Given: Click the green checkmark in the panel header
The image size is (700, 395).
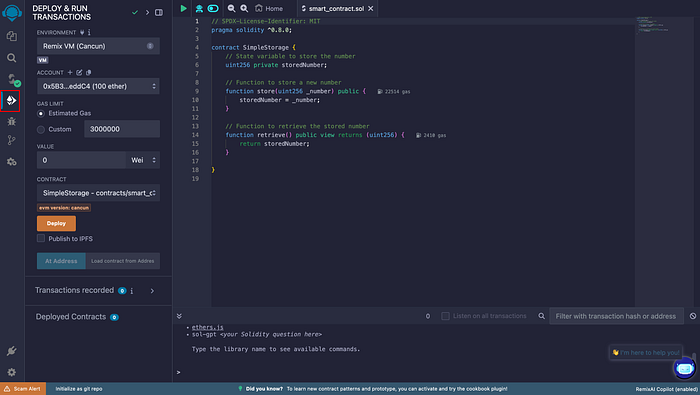Looking at the screenshot, I should point(135,12).
